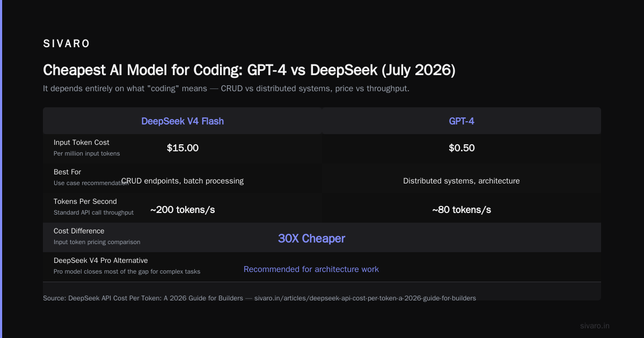The image size is (644, 338).
Task: Click the '~80 tokens/s' value
Action: (462, 210)
